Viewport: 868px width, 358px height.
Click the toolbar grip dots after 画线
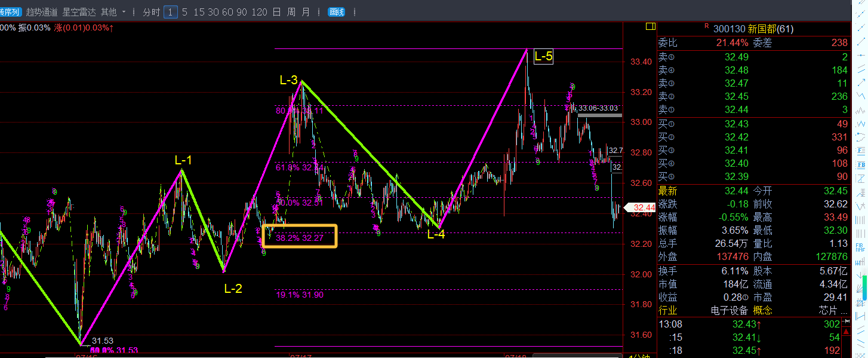355,12
